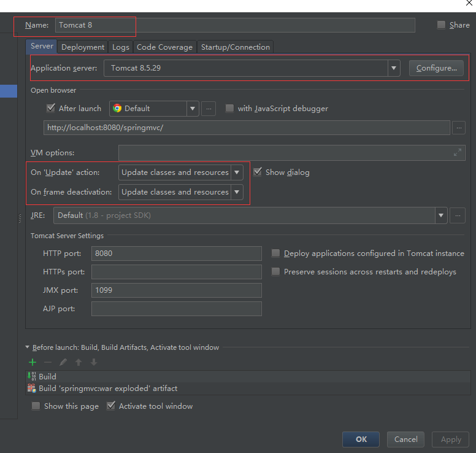Click the ellipsis button next to JRE dropdown

pyautogui.click(x=458, y=215)
